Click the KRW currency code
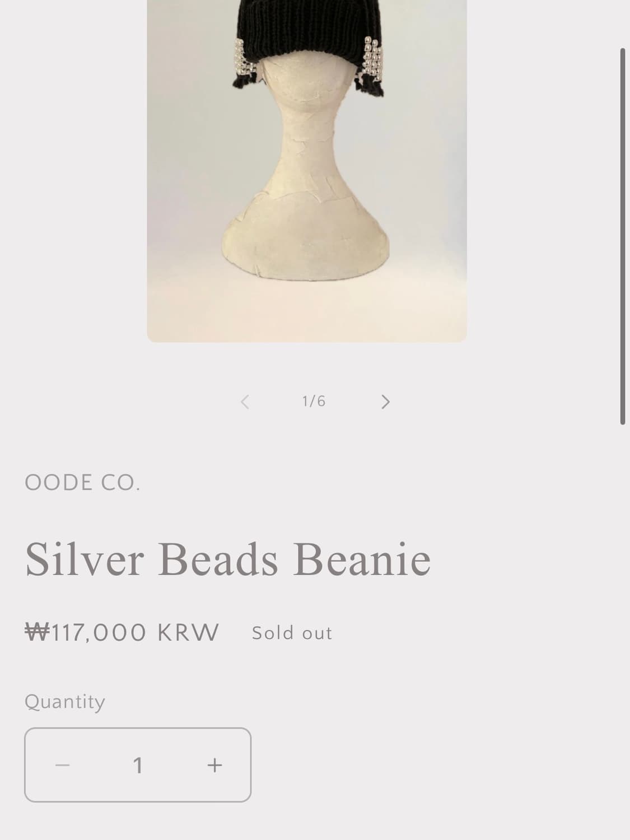This screenshot has width=630, height=840. tap(188, 633)
